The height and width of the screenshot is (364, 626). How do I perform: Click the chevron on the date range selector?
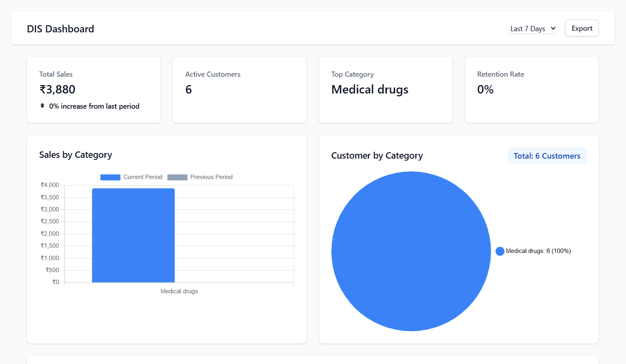[x=553, y=28]
